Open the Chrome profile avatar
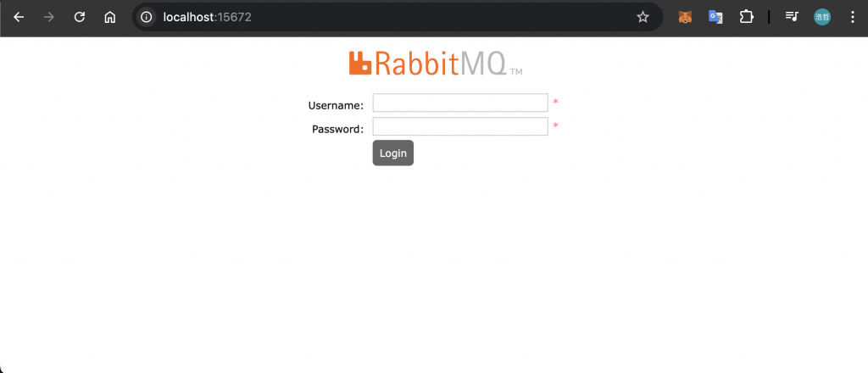Screen dimensions: 868x373 point(822,17)
